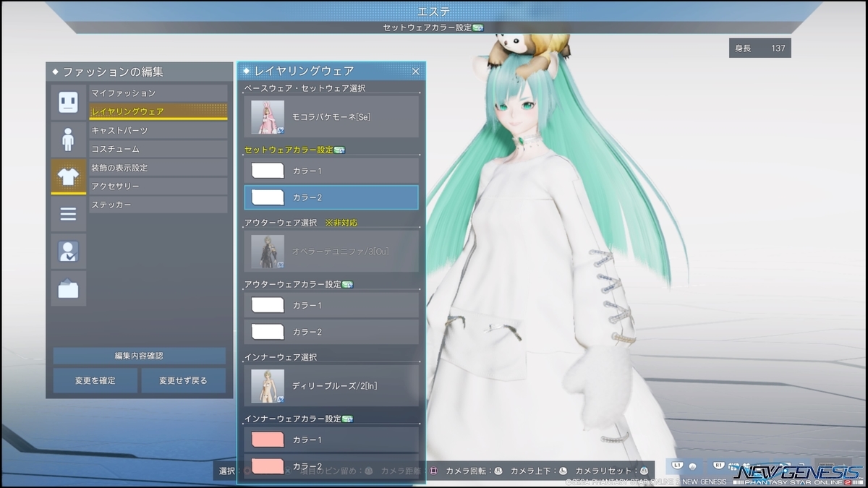Select outerwear オペラーテユニファ/3[Ou] item
The height and width of the screenshot is (488, 868).
[331, 252]
